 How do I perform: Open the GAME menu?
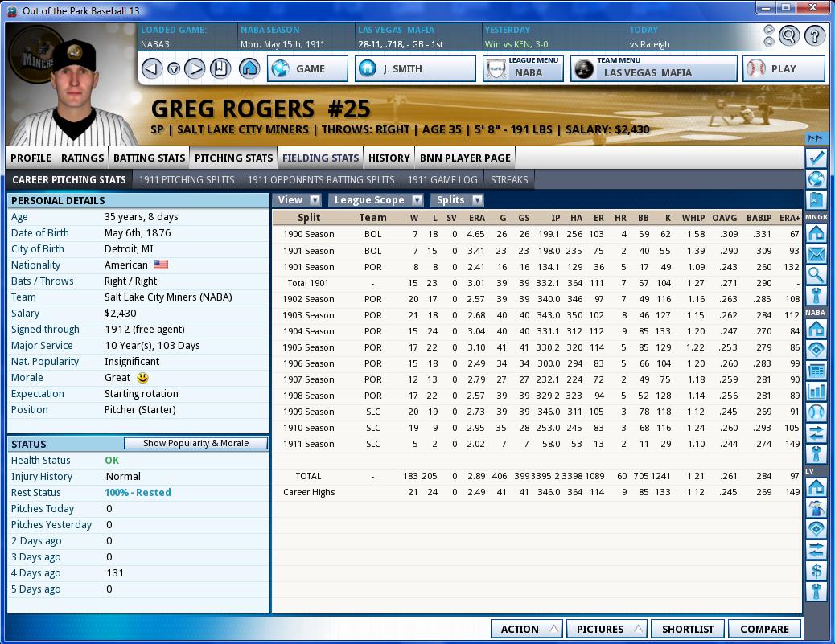tap(307, 68)
